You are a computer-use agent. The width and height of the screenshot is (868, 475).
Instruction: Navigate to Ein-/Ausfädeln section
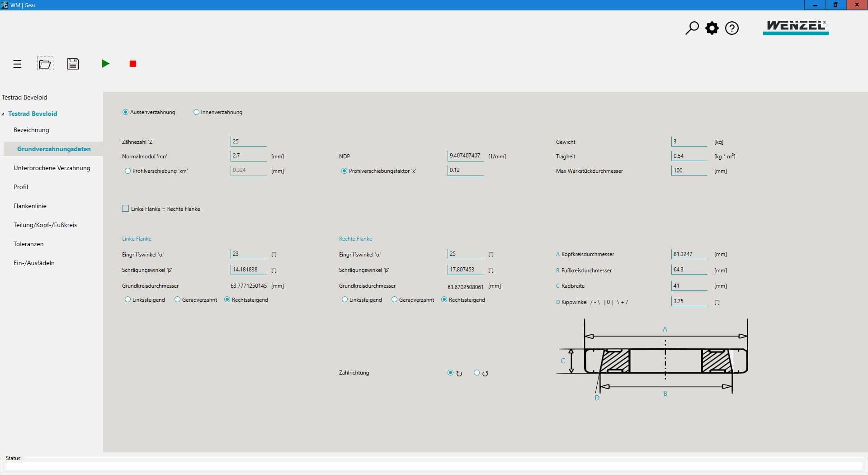[x=34, y=263]
